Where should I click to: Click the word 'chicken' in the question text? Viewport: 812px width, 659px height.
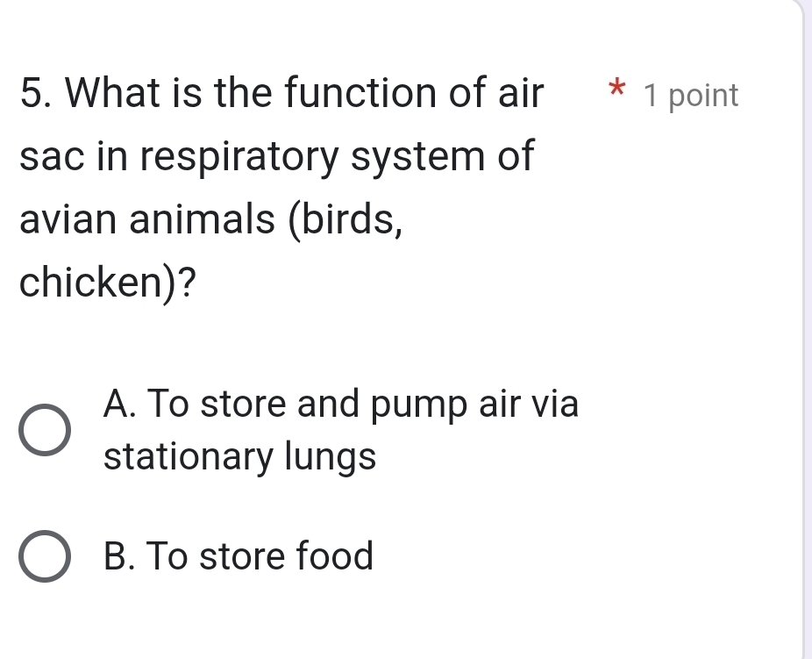[88, 281]
